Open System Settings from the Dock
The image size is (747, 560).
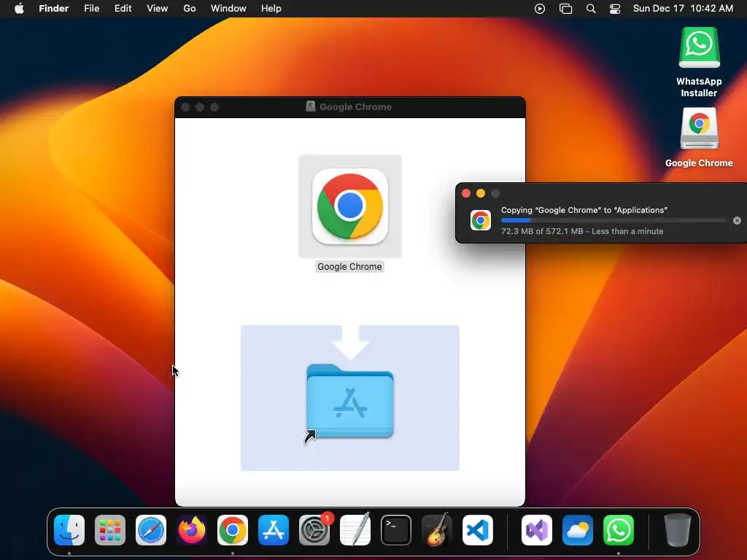pos(314,530)
